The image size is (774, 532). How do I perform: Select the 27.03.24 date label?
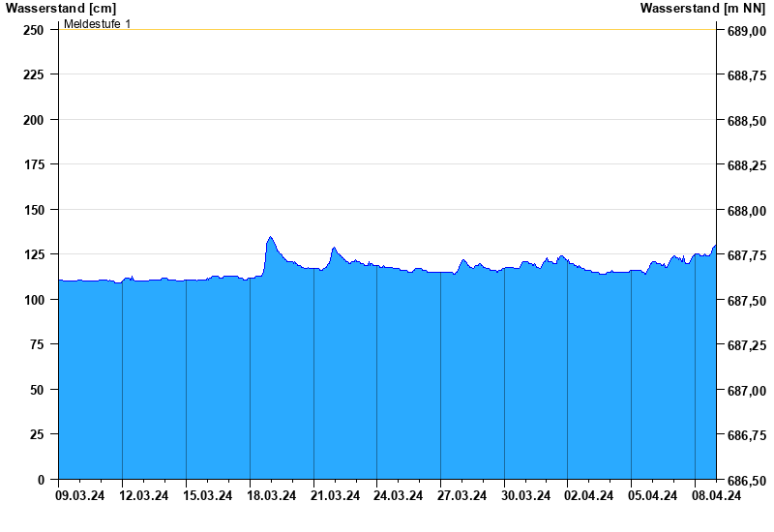(461, 496)
